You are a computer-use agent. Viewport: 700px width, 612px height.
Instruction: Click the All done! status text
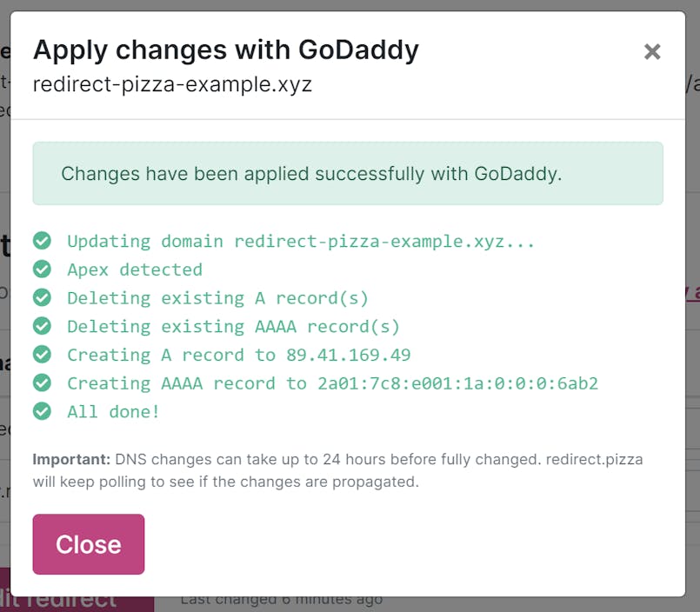[x=114, y=411]
